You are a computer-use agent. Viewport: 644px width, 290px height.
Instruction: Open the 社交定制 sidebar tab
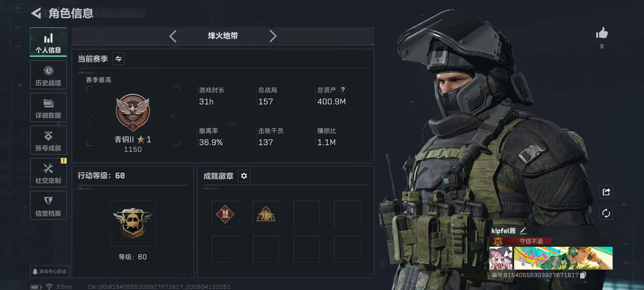pyautogui.click(x=48, y=173)
